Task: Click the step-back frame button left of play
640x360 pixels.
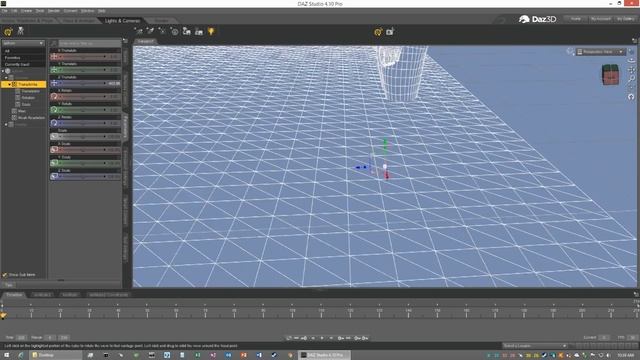Action: pyautogui.click(x=313, y=338)
